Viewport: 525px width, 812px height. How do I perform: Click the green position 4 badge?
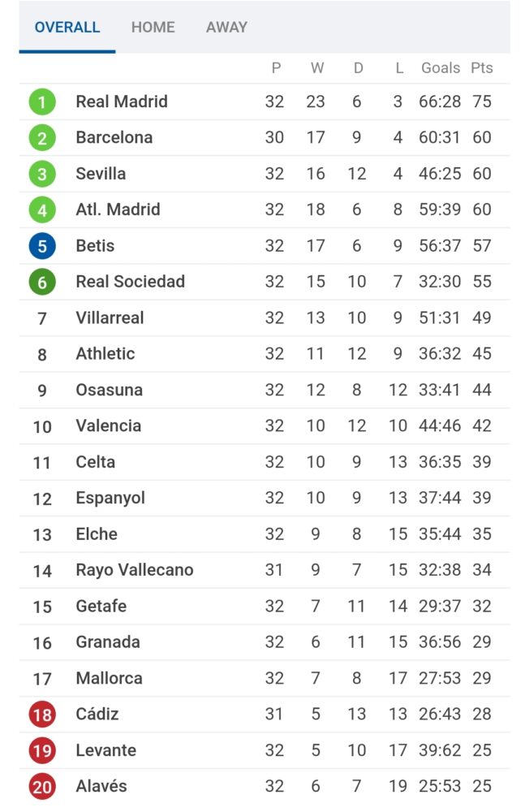point(42,209)
